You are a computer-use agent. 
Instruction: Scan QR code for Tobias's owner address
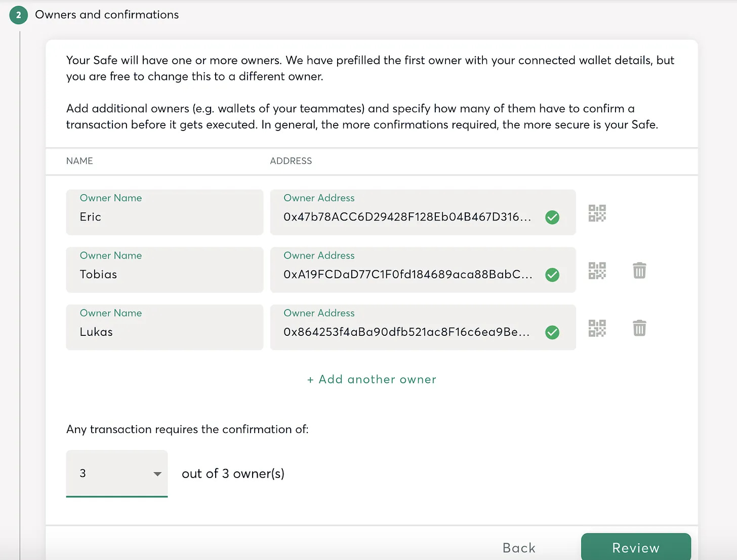click(x=597, y=271)
